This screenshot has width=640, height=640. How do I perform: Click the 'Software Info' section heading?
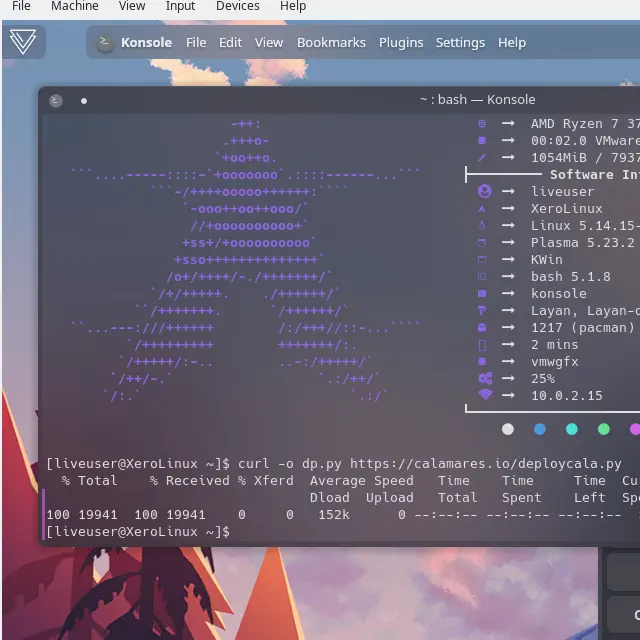click(x=595, y=175)
